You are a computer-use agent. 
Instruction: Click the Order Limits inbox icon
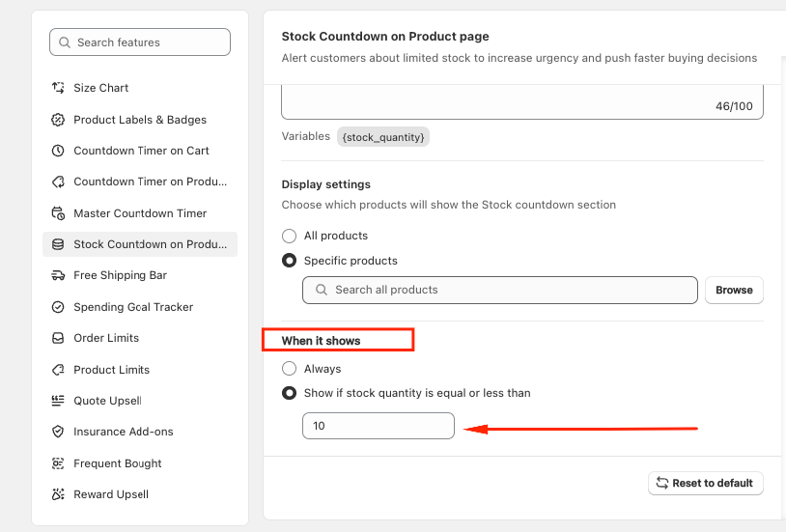[x=58, y=338]
